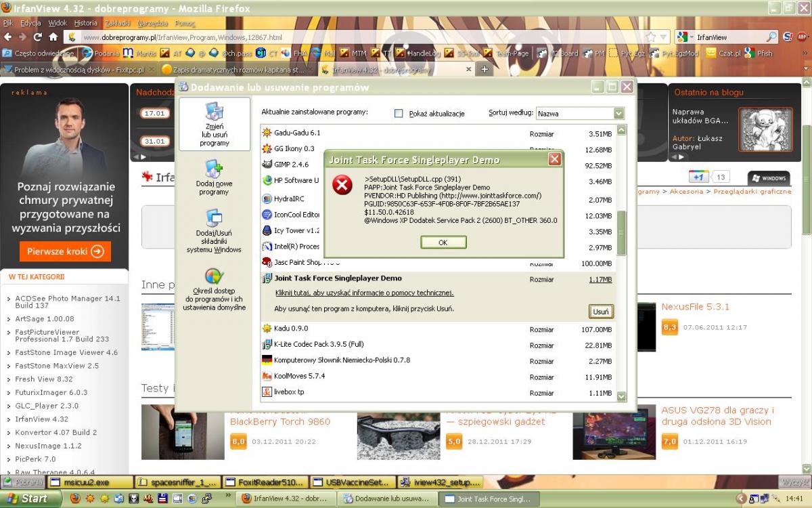Viewport: 812px width, 508px height.
Task: Open the NexusFile 5.3.1 link
Action: [695, 307]
